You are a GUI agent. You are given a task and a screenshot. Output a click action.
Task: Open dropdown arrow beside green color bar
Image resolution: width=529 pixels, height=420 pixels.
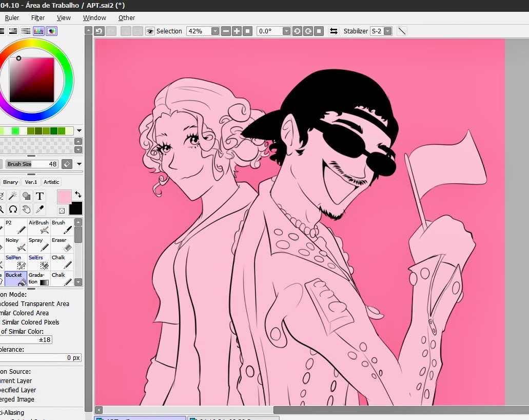pyautogui.click(x=80, y=130)
